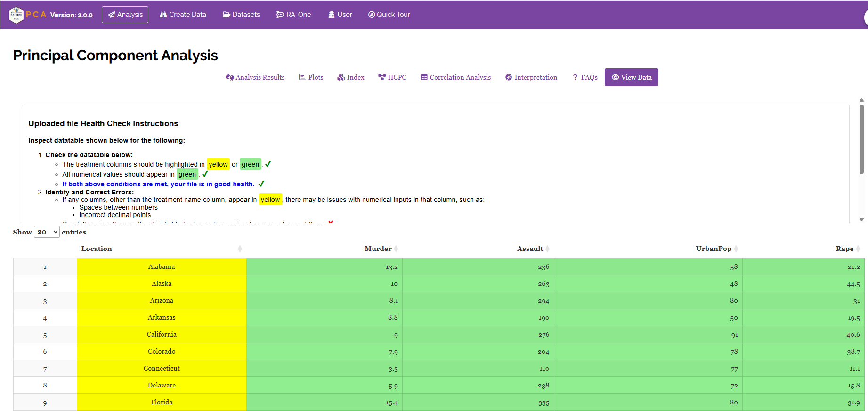
Task: Click the instructions panel scrollbar up arrow
Action: tap(861, 100)
